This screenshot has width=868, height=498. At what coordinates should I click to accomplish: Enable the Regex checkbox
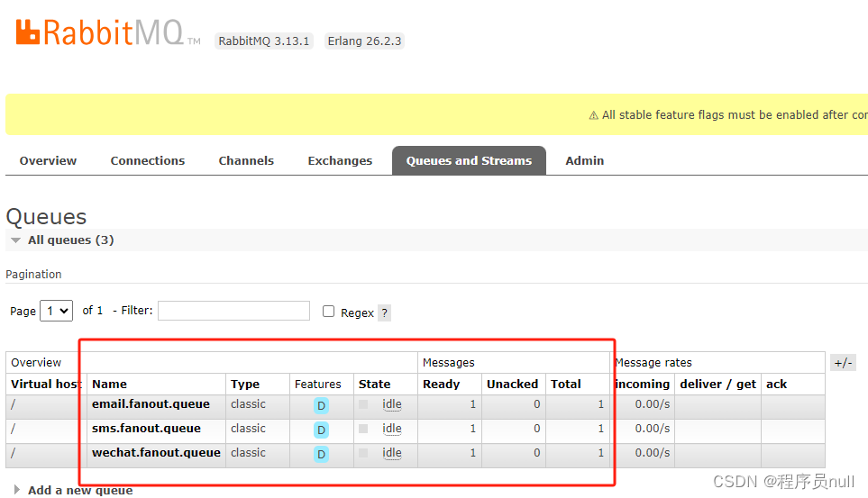coord(328,312)
